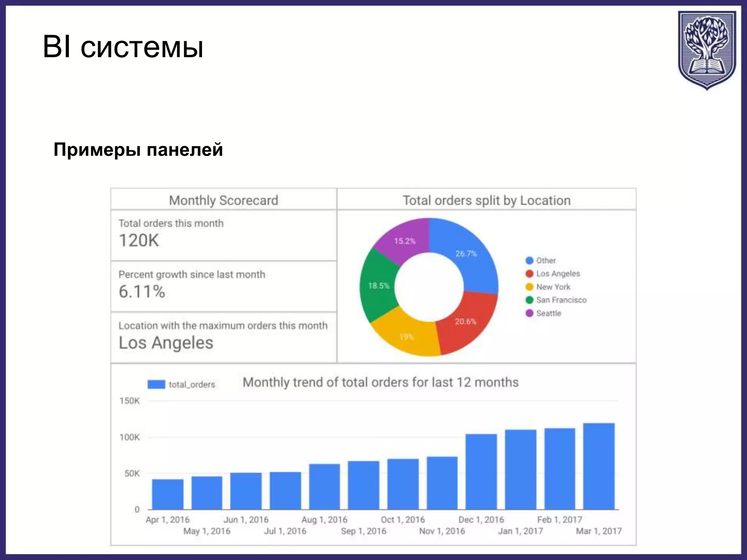
Task: Click the 'total_orders' legend label
Action: [192, 385]
